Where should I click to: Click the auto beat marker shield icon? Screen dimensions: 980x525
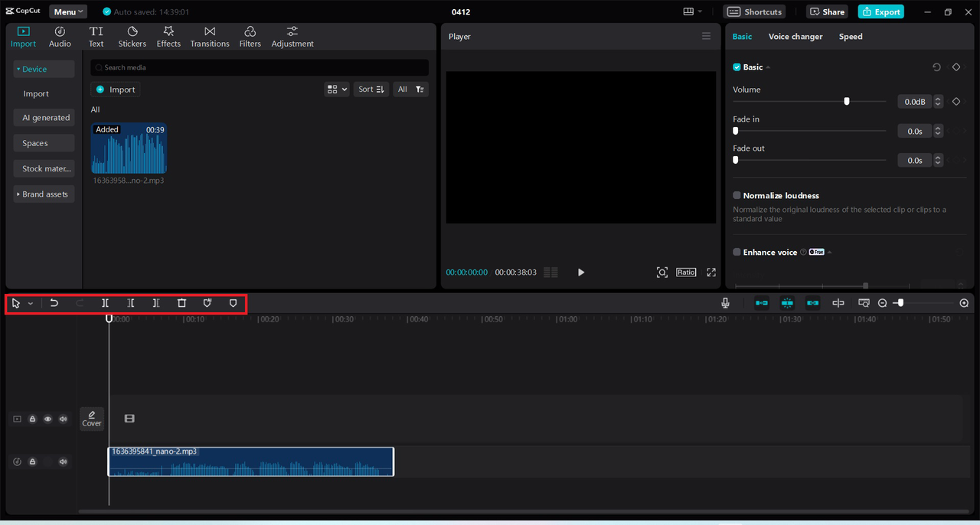coord(207,303)
